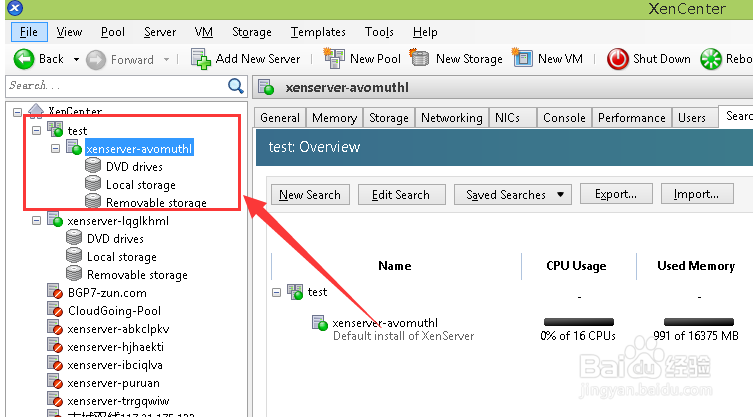This screenshot has width=756, height=417.
Task: Collapse the xenserver-avomuthl tree node
Action: click(x=55, y=148)
